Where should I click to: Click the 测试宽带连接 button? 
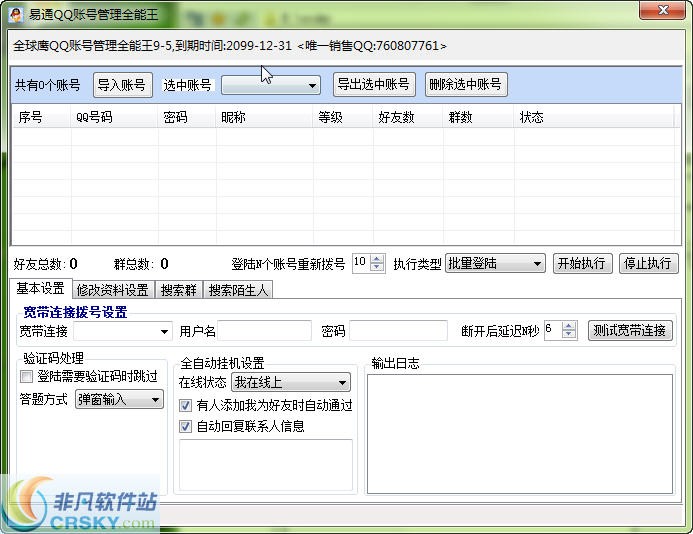point(630,330)
